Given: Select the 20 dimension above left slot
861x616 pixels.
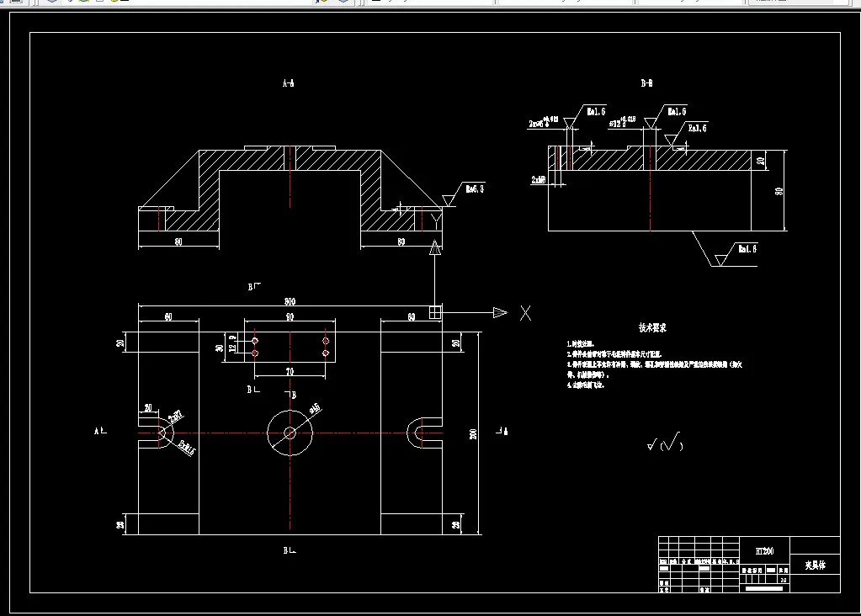Looking at the screenshot, I should coord(148,408).
